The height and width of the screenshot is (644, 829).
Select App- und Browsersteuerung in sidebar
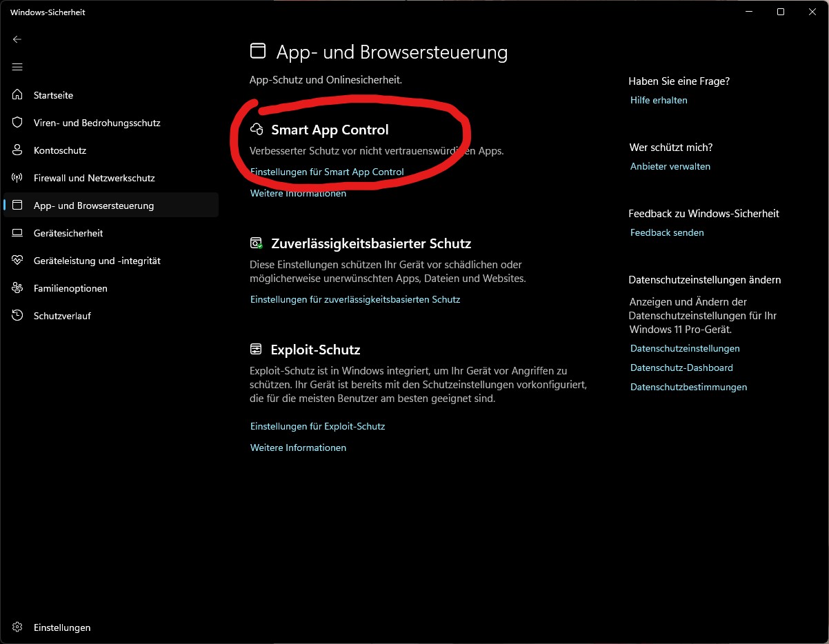tap(111, 205)
